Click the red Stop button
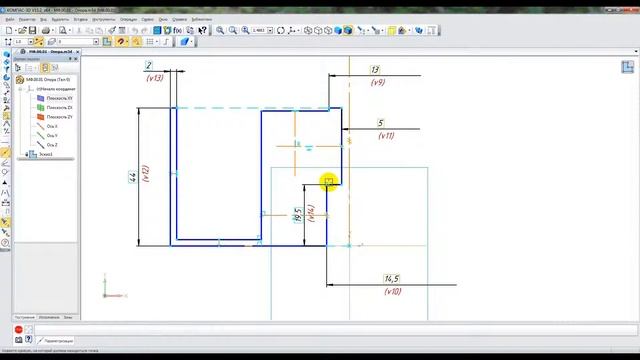 [19, 329]
